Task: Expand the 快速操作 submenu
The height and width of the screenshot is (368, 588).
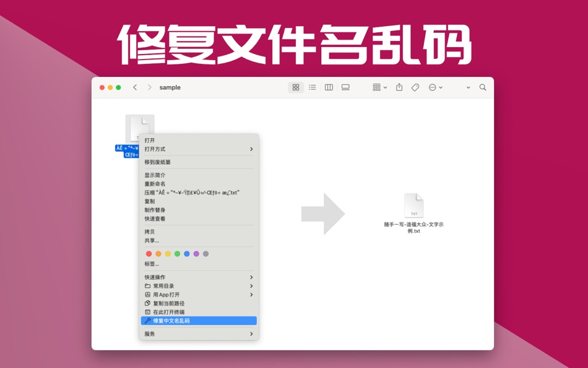Action: point(199,277)
